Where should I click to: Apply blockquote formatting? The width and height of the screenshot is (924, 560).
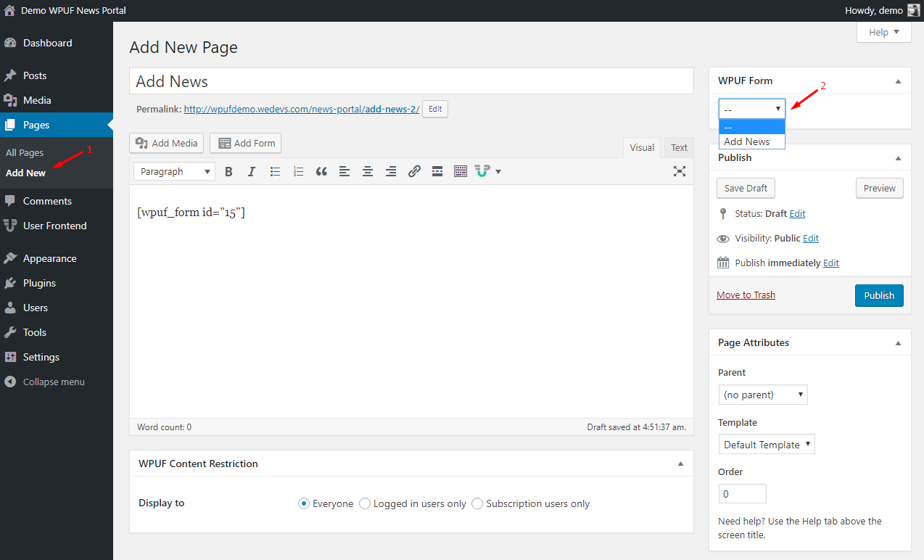point(321,172)
